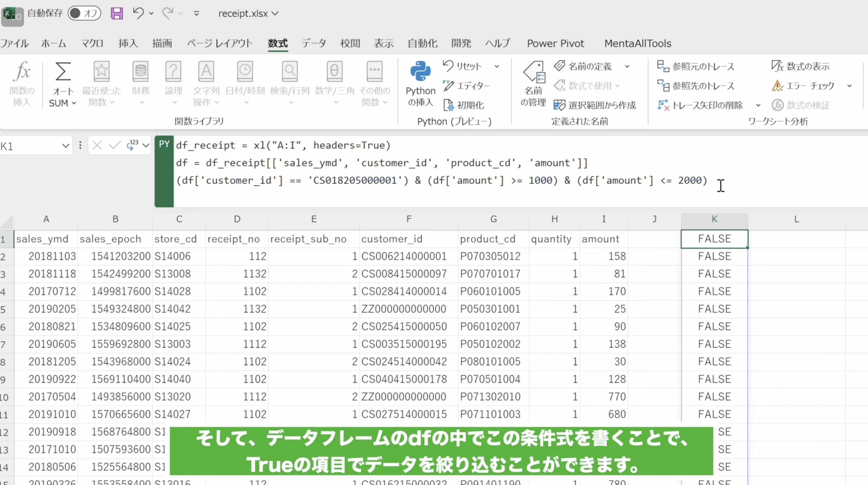868x485 pixels.
Task: Open the receipt.xlsx file name dropdown
Action: (275, 14)
